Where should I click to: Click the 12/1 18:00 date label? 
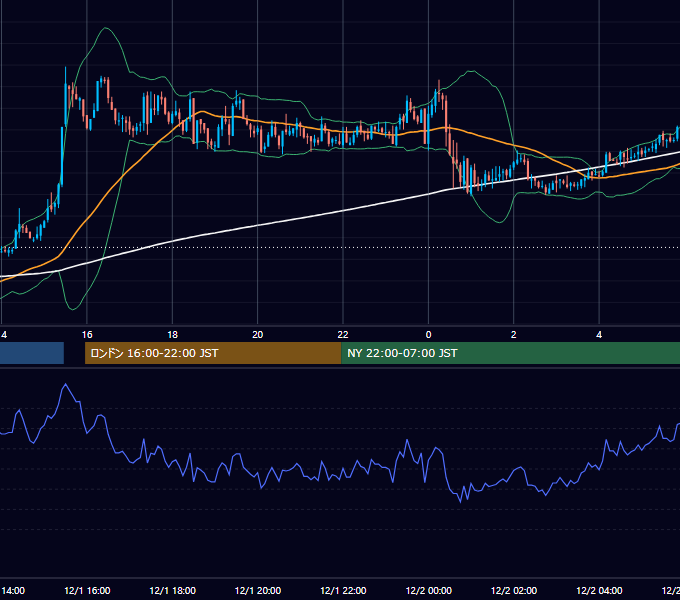[173, 590]
